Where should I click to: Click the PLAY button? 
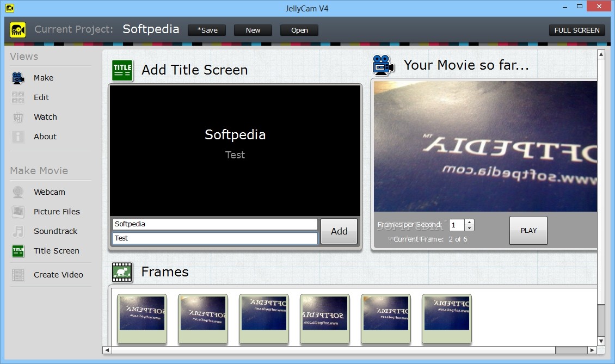click(528, 231)
